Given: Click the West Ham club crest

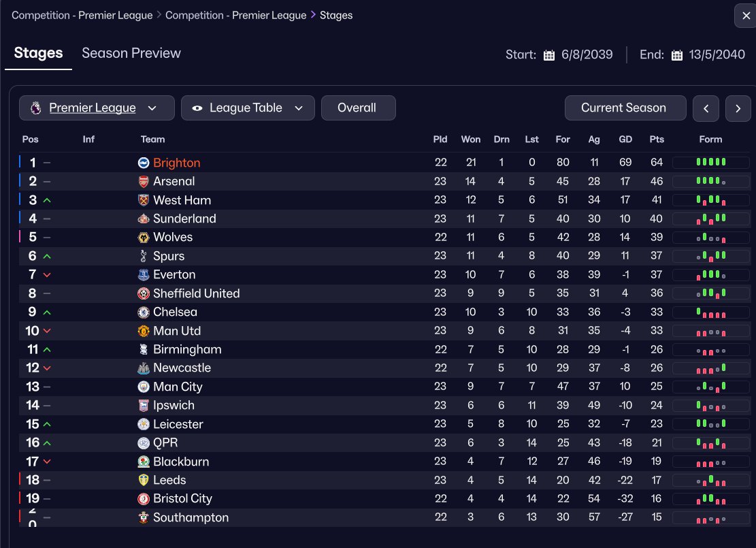Looking at the screenshot, I should pyautogui.click(x=144, y=200).
